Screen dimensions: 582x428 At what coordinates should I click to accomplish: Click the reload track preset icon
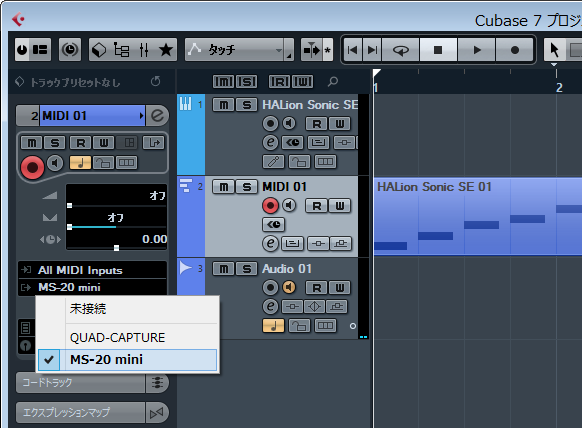pos(156,81)
